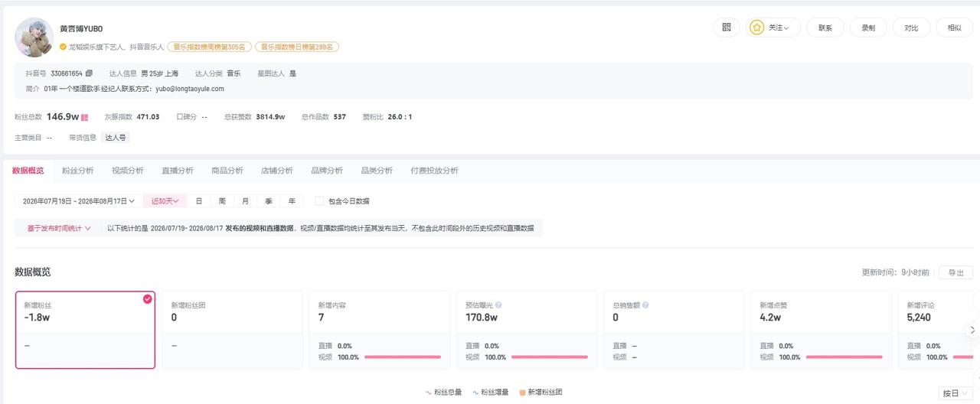Copy the 抖音号 330661654 with copy icon
This screenshot has height=404, width=980.
coord(89,73)
